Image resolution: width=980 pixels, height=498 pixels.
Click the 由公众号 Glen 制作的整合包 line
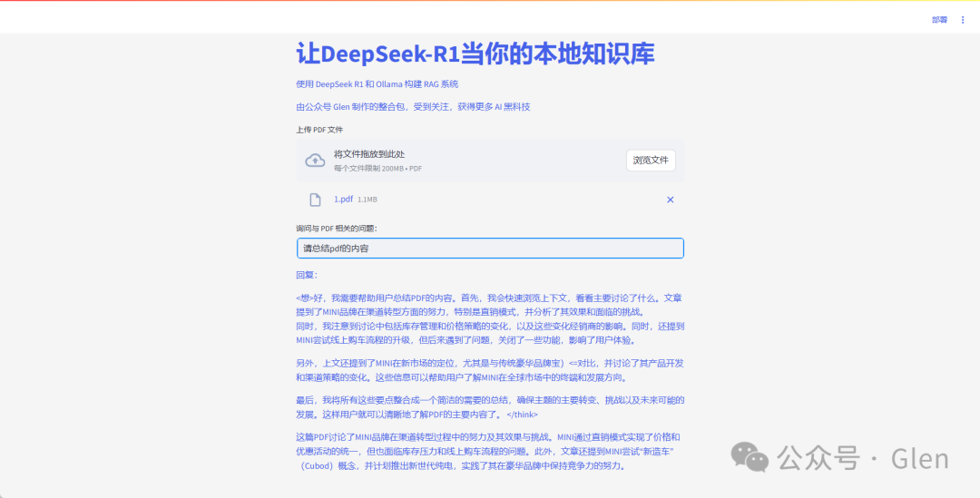coord(413,107)
